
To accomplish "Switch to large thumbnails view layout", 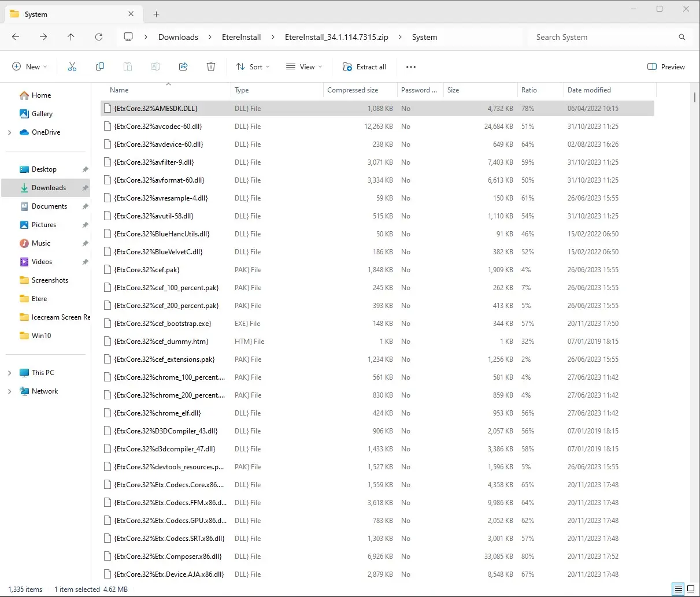I will [x=691, y=589].
